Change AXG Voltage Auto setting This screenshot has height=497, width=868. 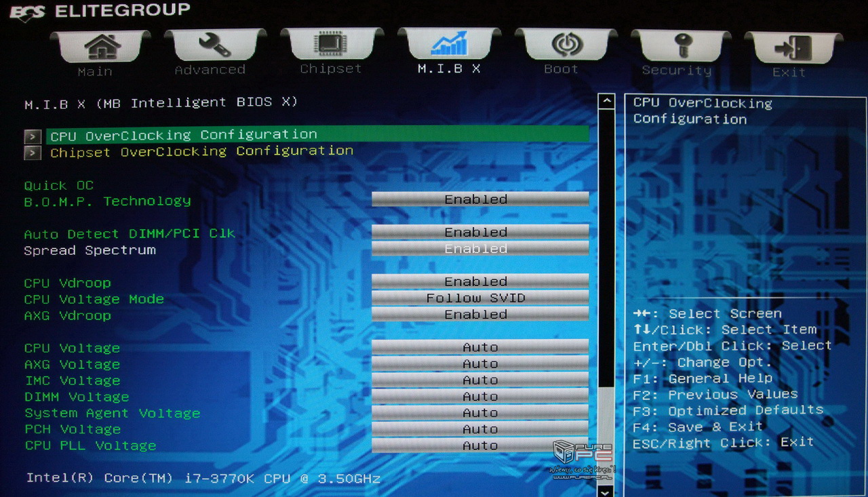coord(480,364)
